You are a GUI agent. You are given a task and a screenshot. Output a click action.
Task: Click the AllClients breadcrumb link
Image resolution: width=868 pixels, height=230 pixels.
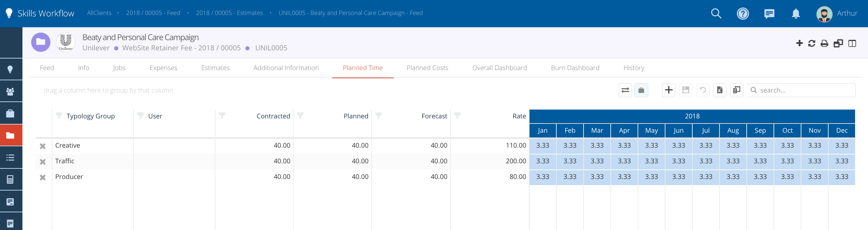[x=99, y=13]
